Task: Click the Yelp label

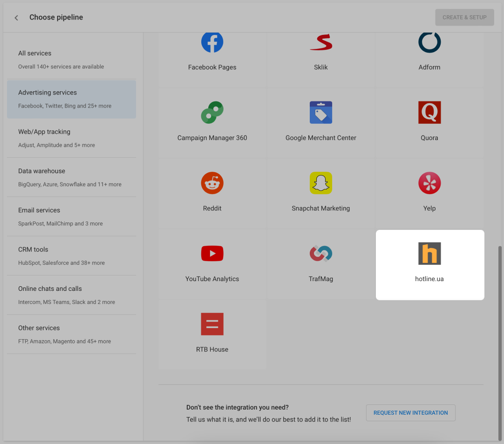Action: [429, 209]
